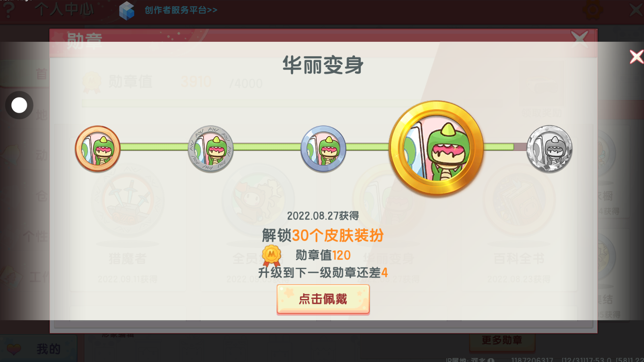Click the 点击佩戴 wear button

pos(323,299)
